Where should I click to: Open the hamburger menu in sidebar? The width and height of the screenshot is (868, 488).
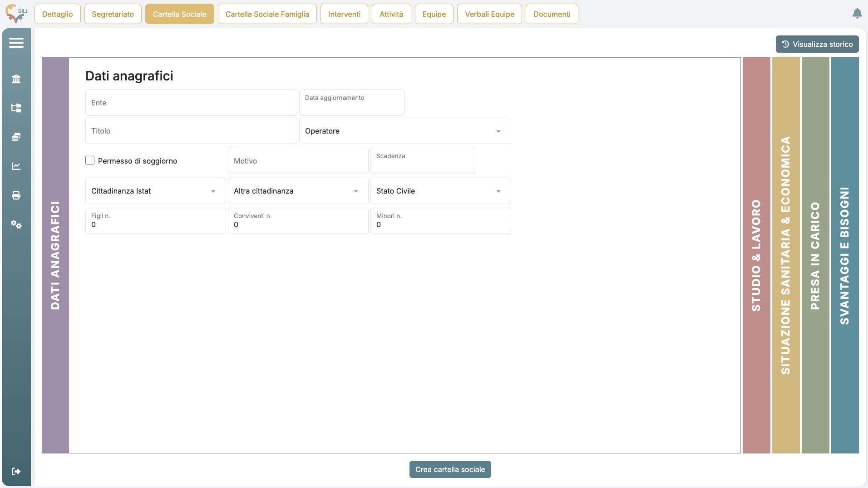(16, 43)
